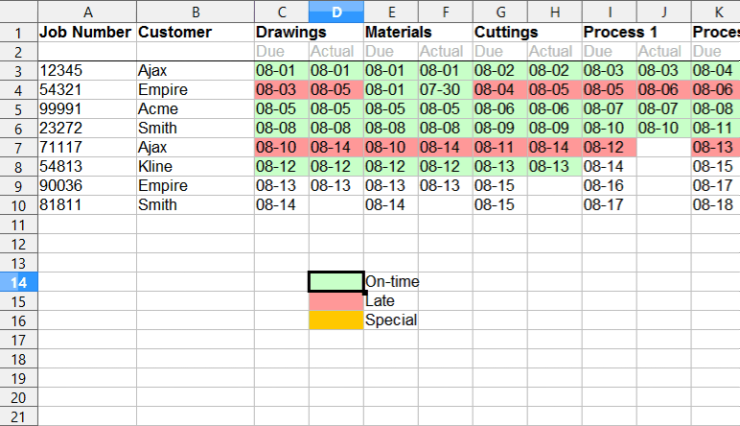
Task: Click the green On-time color cell
Action: click(336, 282)
